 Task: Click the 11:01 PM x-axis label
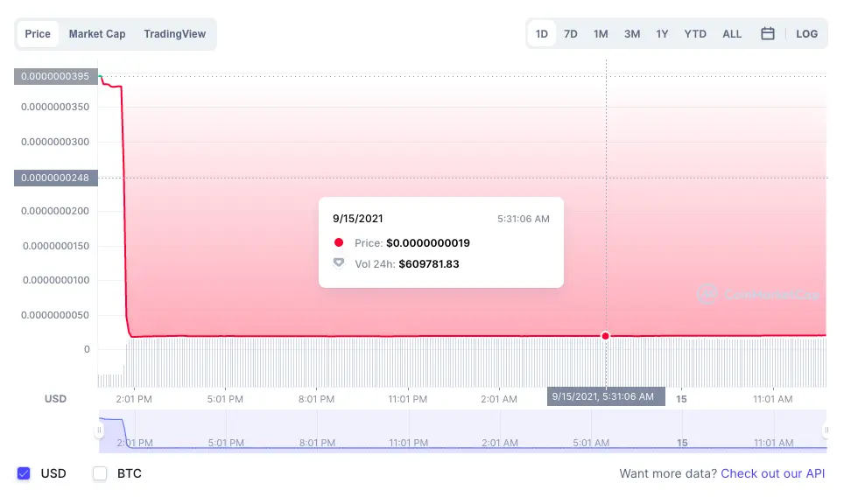pos(407,399)
